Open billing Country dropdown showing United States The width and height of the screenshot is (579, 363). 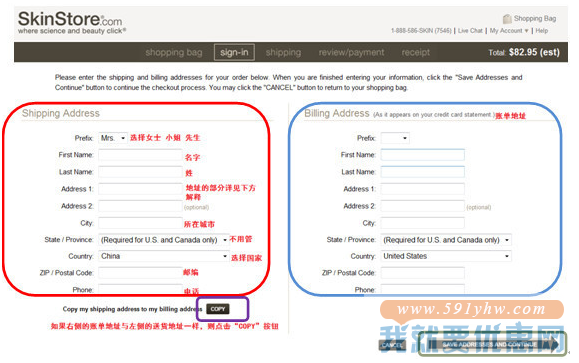click(x=446, y=256)
